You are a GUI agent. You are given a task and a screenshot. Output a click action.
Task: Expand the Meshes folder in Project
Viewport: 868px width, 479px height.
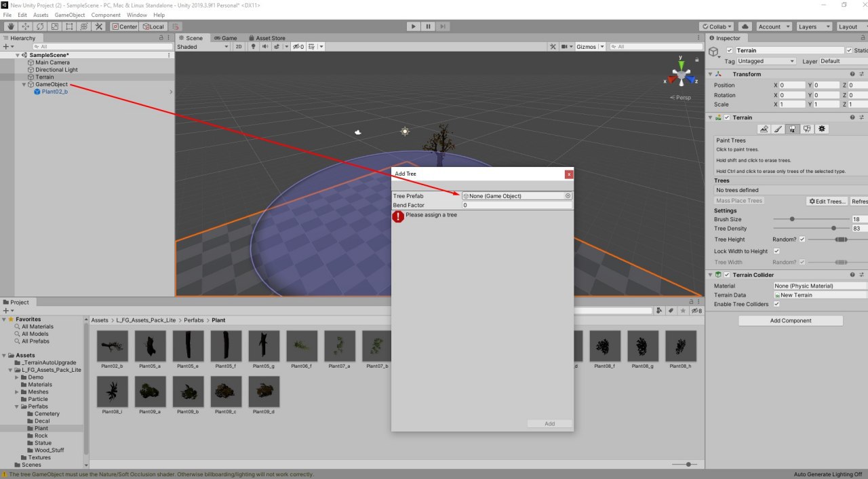click(17, 391)
